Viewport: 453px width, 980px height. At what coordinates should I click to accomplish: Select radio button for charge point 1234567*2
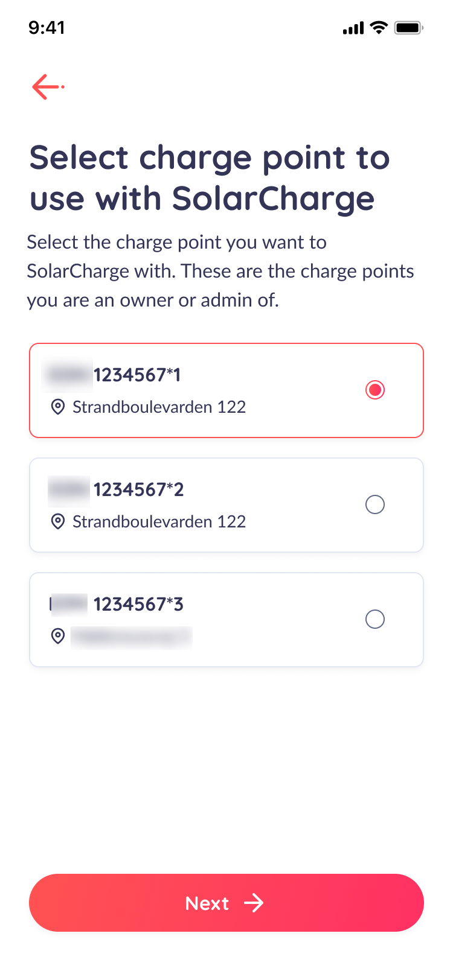click(375, 504)
